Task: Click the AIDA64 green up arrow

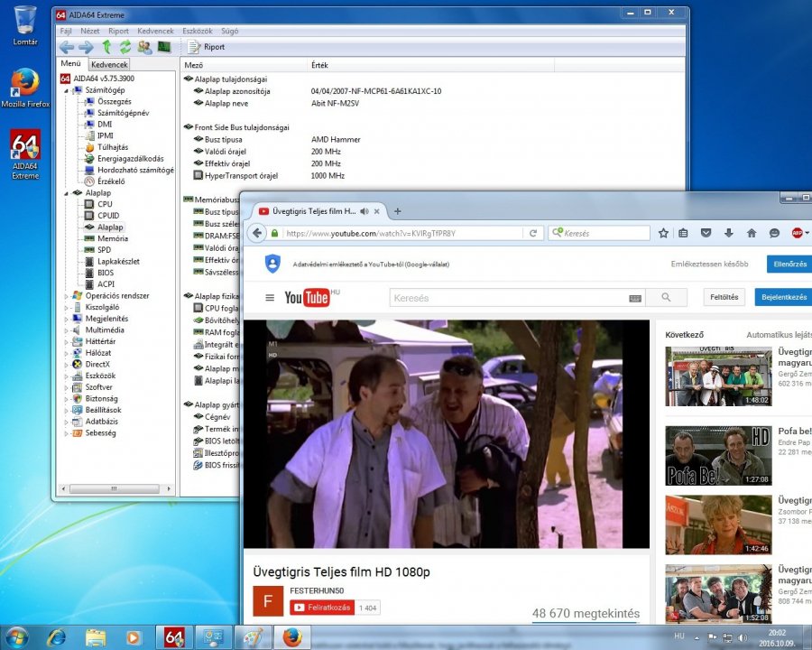Action: pyautogui.click(x=106, y=47)
